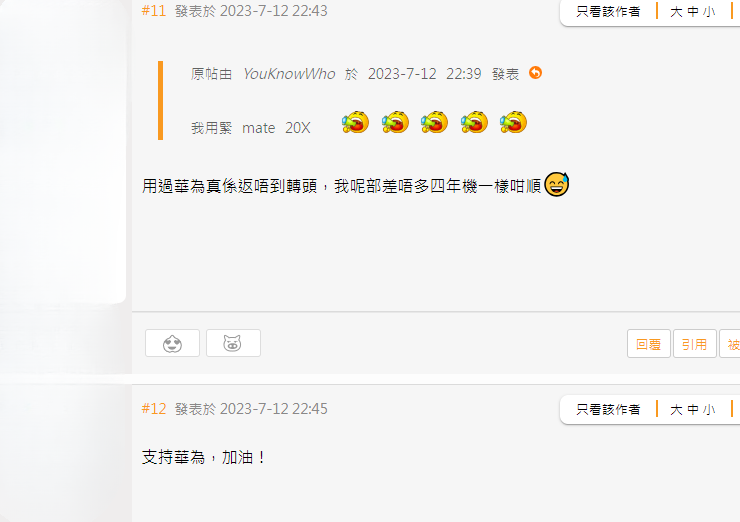Image resolution: width=740 pixels, height=522 pixels.
Task: Set large font 大 on post #12
Action: 676,410
